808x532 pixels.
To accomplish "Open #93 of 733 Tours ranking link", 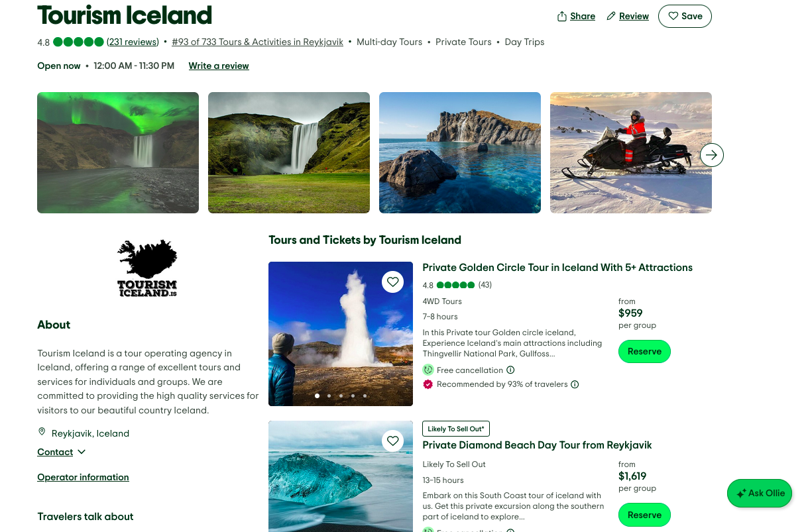I will pos(257,42).
